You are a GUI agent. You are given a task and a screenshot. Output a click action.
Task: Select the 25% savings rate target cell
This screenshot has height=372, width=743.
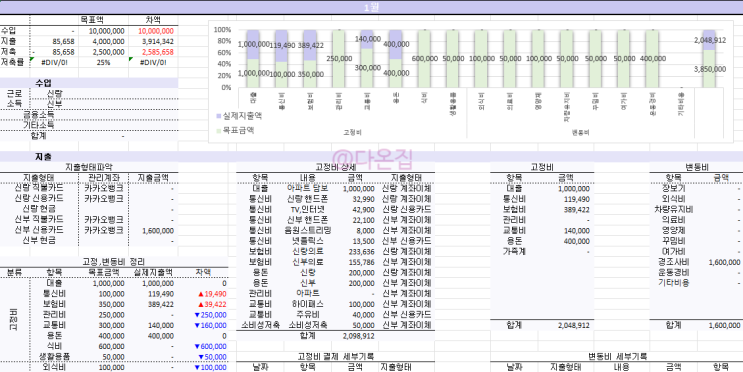tap(103, 63)
